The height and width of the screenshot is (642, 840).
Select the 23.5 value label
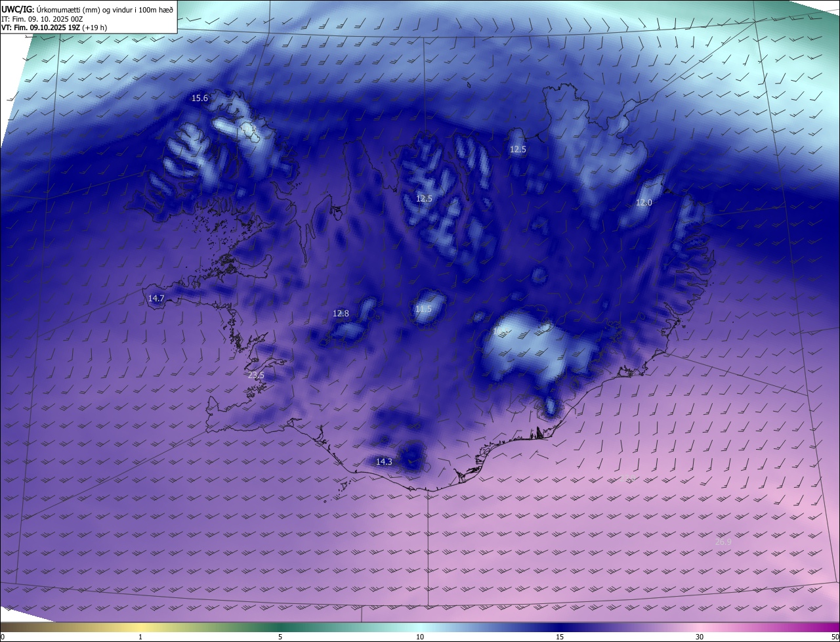(x=256, y=375)
